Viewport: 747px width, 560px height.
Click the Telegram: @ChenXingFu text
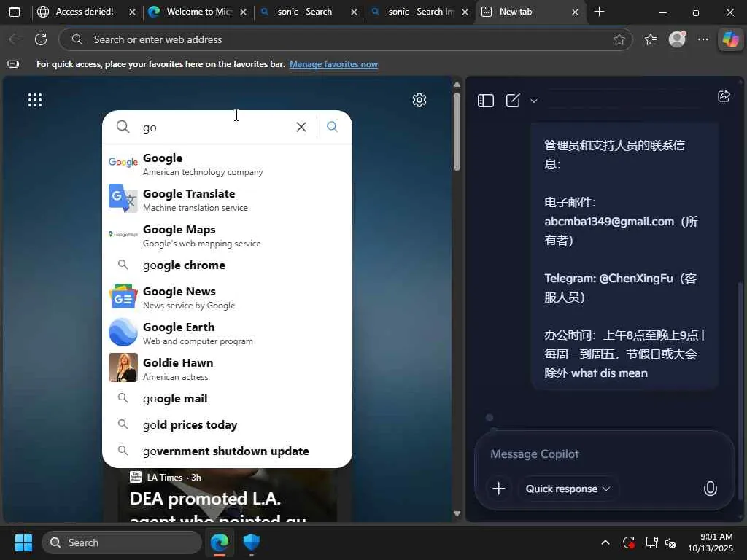[x=609, y=279]
